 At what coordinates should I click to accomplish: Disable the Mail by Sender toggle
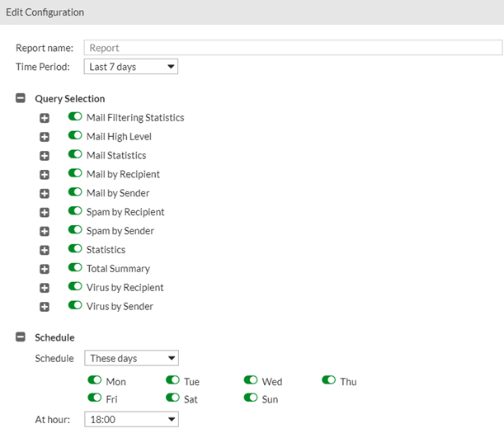[75, 192]
